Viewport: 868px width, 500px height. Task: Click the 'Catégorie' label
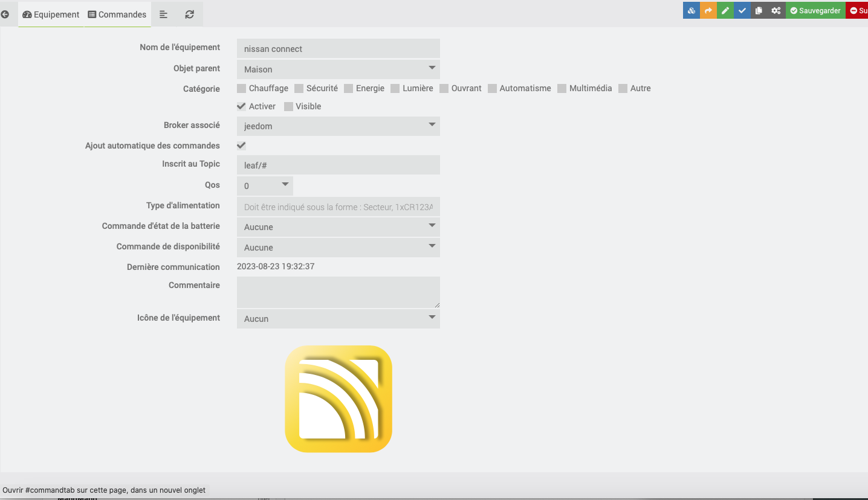coord(201,89)
